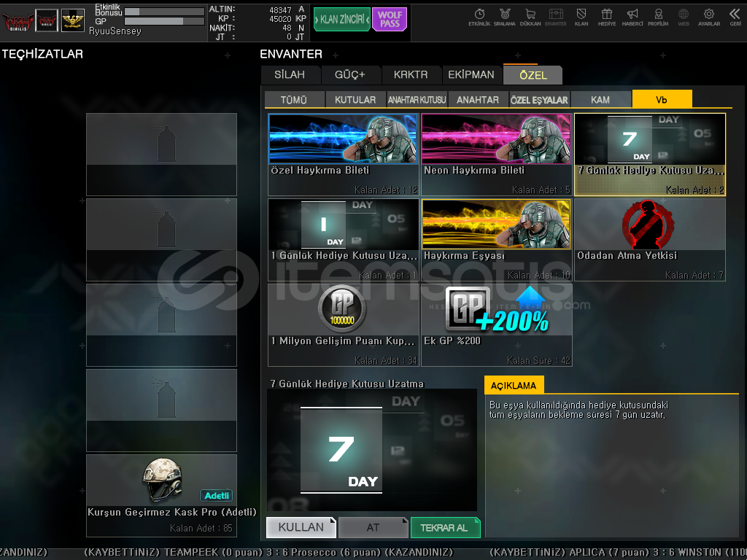Screen dimensions: 747x560
Task: Go back with the Geri arrows icon
Action: click(735, 17)
